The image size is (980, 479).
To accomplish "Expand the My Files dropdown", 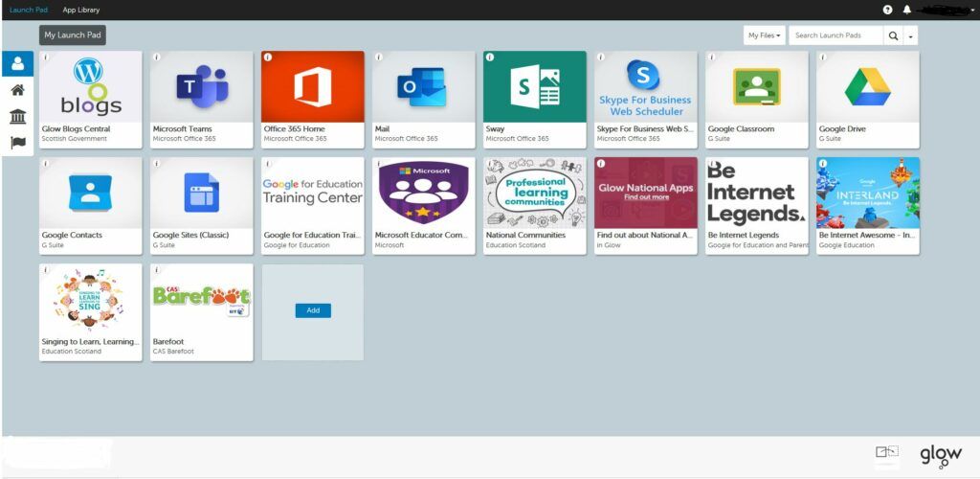I will [x=765, y=35].
